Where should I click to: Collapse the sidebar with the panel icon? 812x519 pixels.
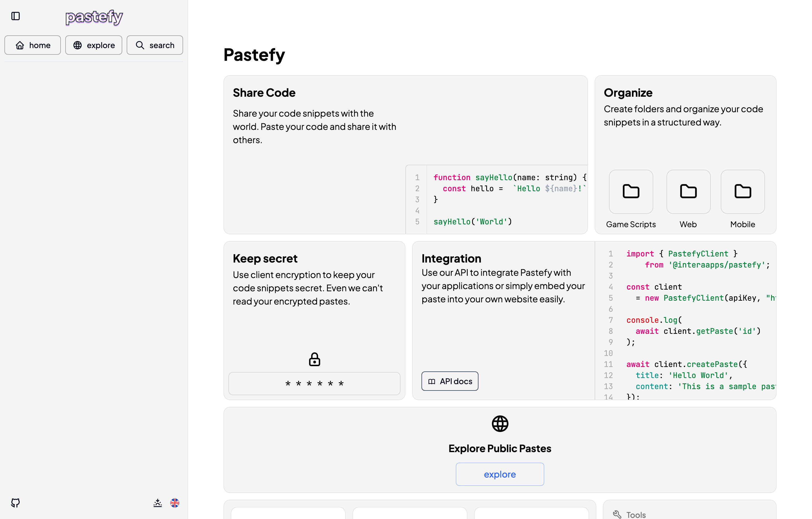15,16
